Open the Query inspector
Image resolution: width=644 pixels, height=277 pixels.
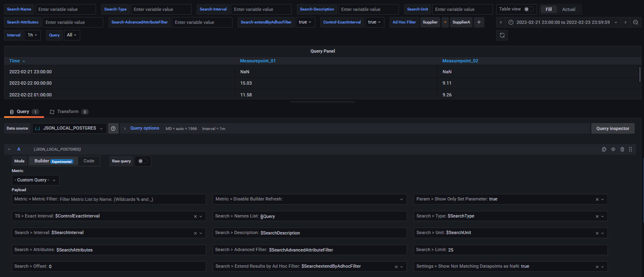(612, 128)
